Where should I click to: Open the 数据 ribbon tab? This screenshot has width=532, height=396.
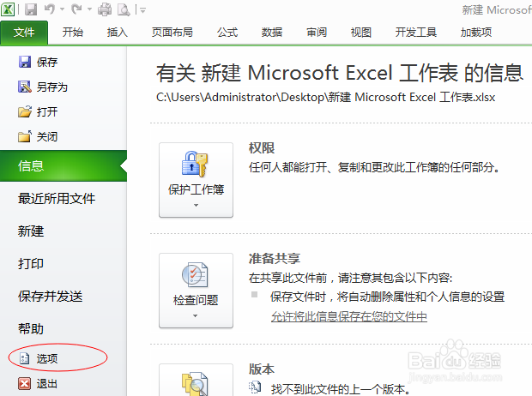tap(272, 33)
